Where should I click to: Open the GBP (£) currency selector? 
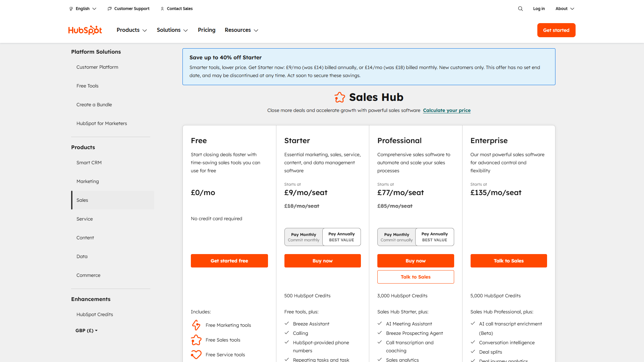point(87,330)
